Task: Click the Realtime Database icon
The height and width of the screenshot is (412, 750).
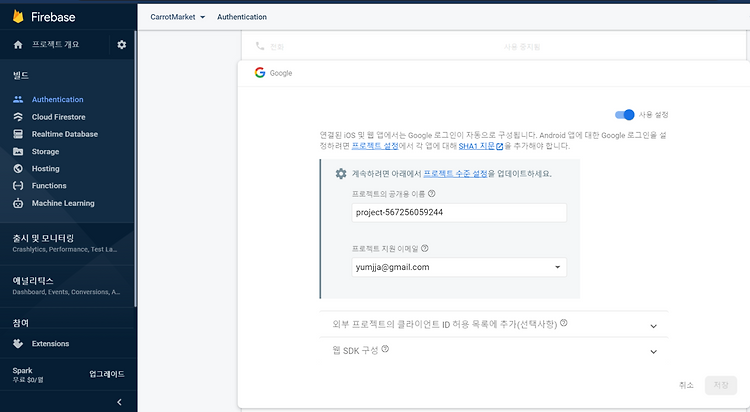Action: coord(18,134)
